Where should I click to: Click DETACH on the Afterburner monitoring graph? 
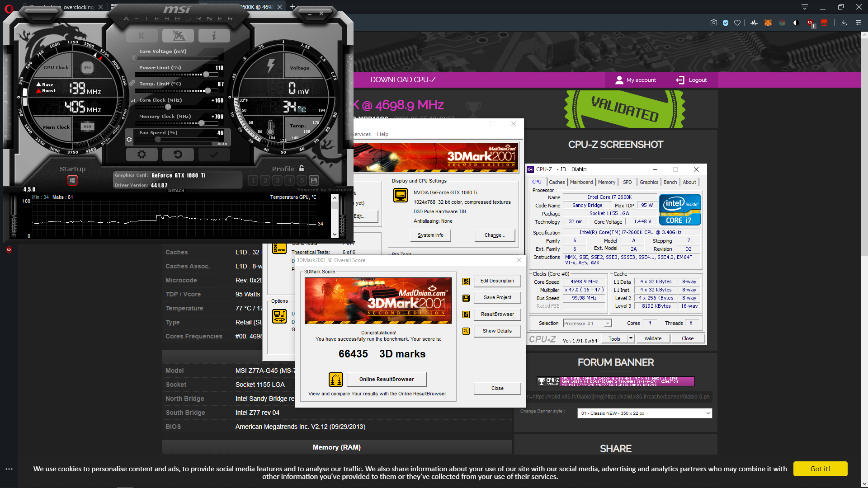point(176,191)
